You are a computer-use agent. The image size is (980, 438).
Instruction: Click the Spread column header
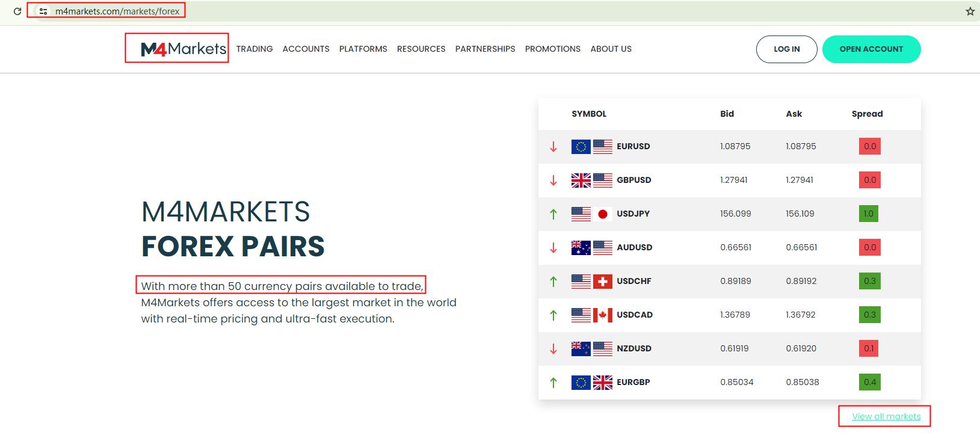click(868, 114)
